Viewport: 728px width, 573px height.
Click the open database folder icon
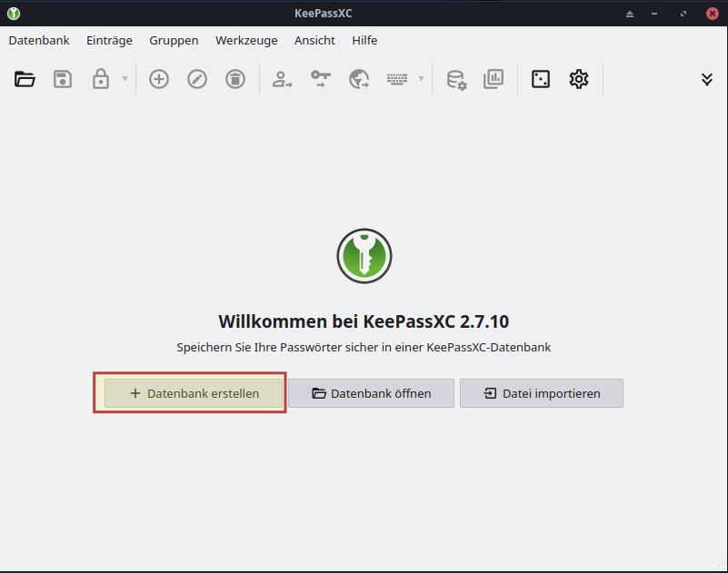pyautogui.click(x=25, y=79)
